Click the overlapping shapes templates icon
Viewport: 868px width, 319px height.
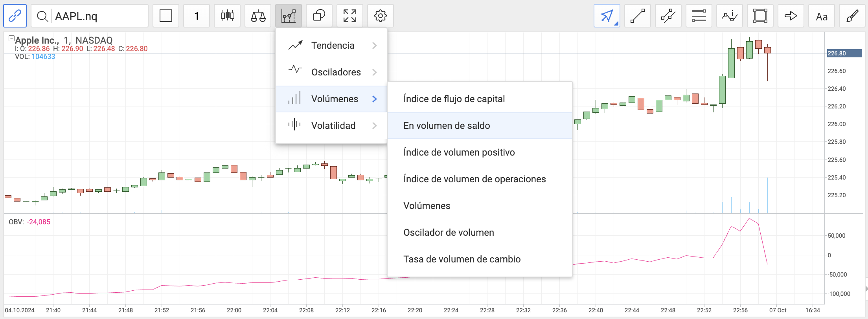(319, 16)
